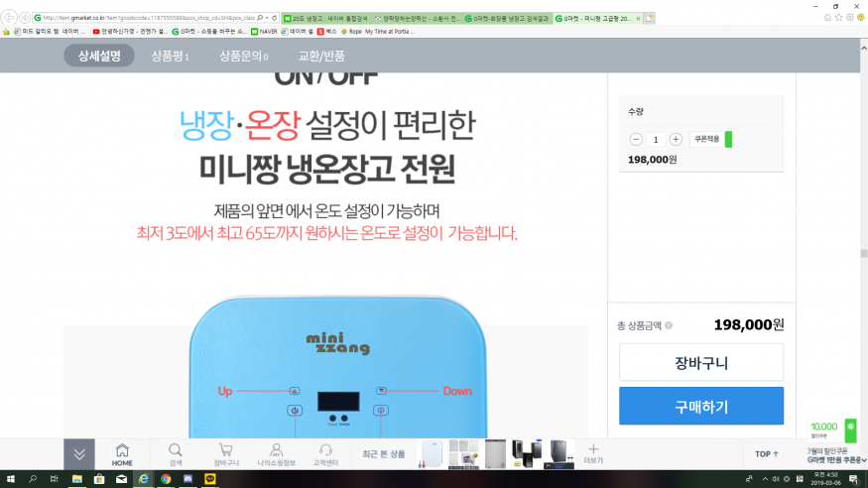Jump to page top with TOP arrow

pos(767,453)
